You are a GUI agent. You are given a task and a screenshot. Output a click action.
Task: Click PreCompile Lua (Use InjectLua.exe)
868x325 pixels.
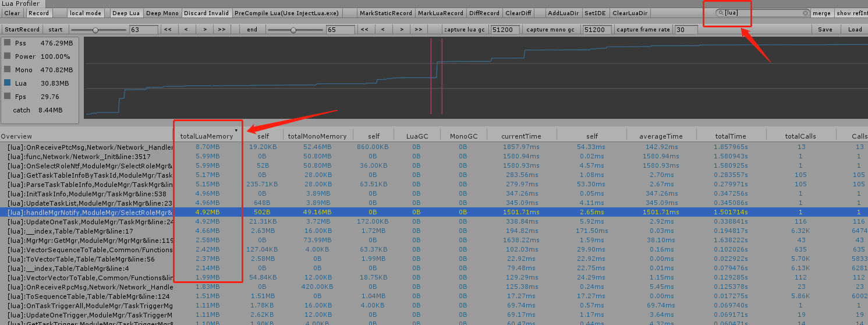tap(288, 13)
